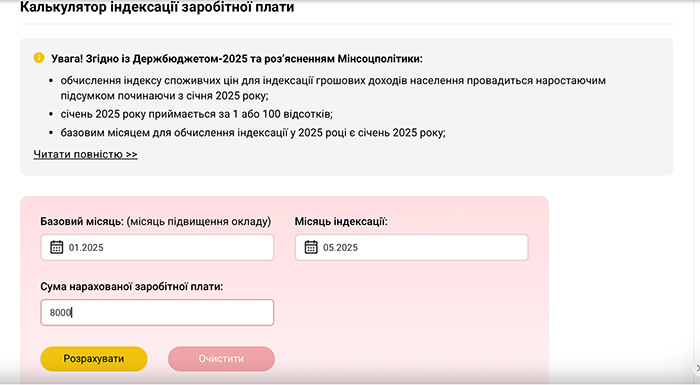Viewport: 700px width, 385px height.
Task: Open calendar icon in Місяць індексації field
Action: pyautogui.click(x=311, y=247)
